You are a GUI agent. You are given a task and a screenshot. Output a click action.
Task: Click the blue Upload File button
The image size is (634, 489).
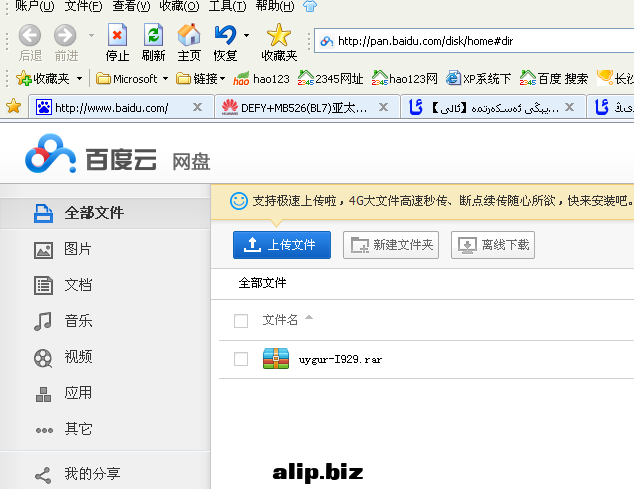[x=281, y=244]
